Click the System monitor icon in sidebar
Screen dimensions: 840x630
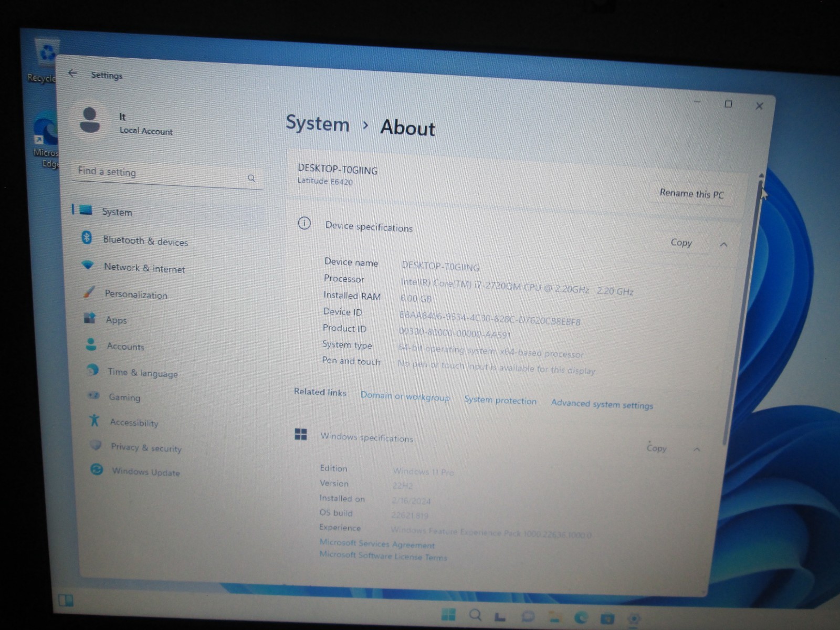85,210
